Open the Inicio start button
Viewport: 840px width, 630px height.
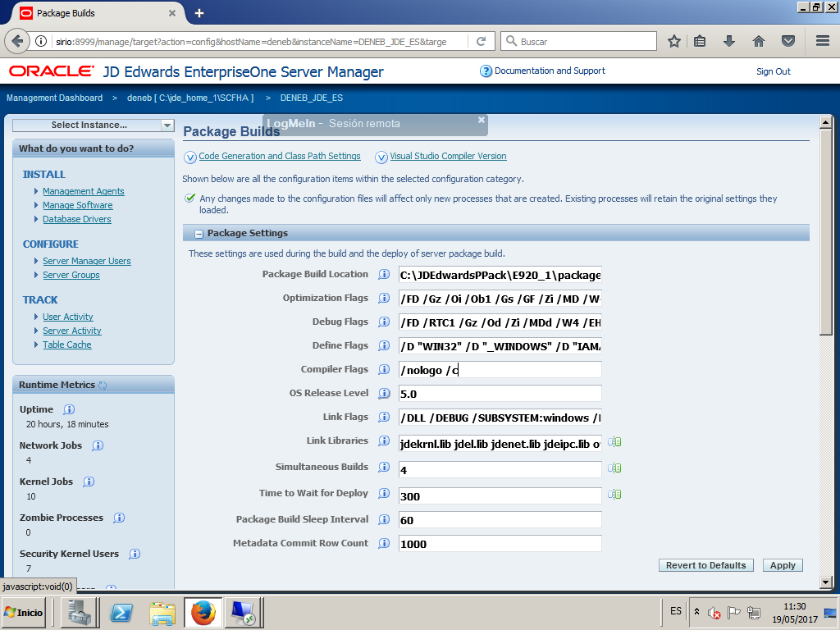coord(24,612)
